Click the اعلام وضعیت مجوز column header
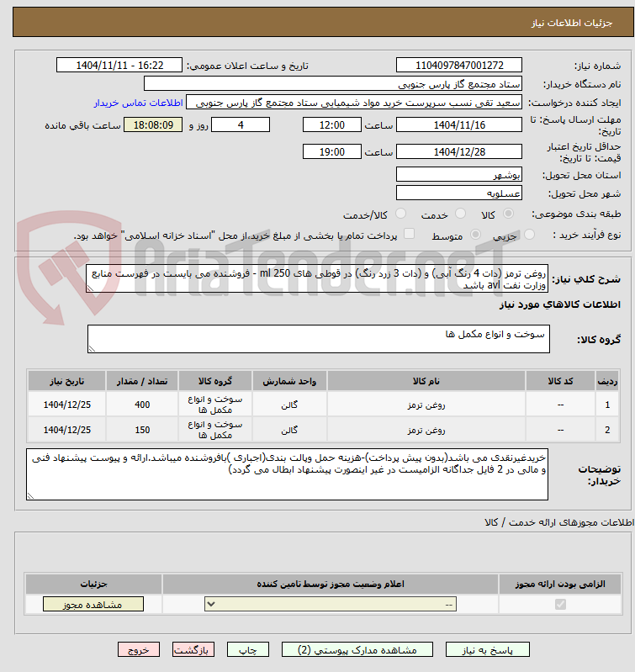The width and height of the screenshot is (635, 672). [x=331, y=585]
